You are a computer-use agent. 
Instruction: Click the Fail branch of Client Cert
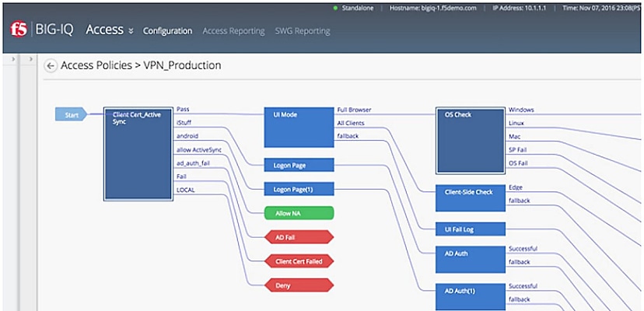[180, 176]
